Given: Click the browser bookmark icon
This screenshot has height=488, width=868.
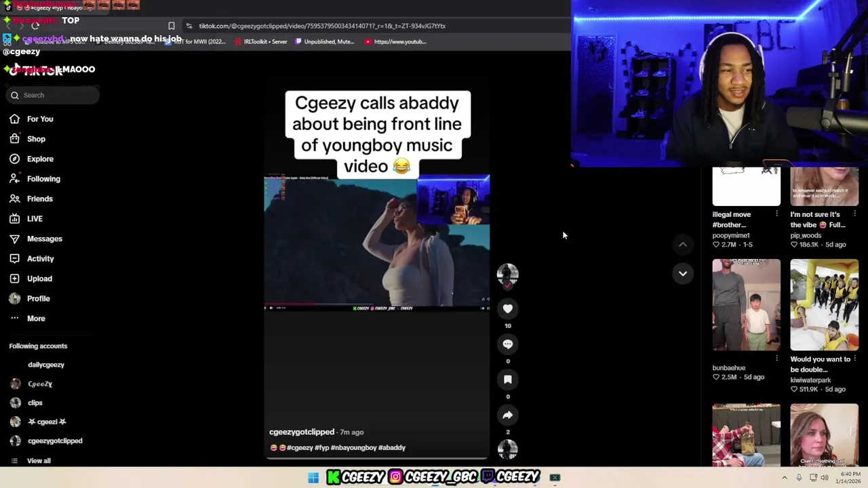Looking at the screenshot, I should pos(172,26).
